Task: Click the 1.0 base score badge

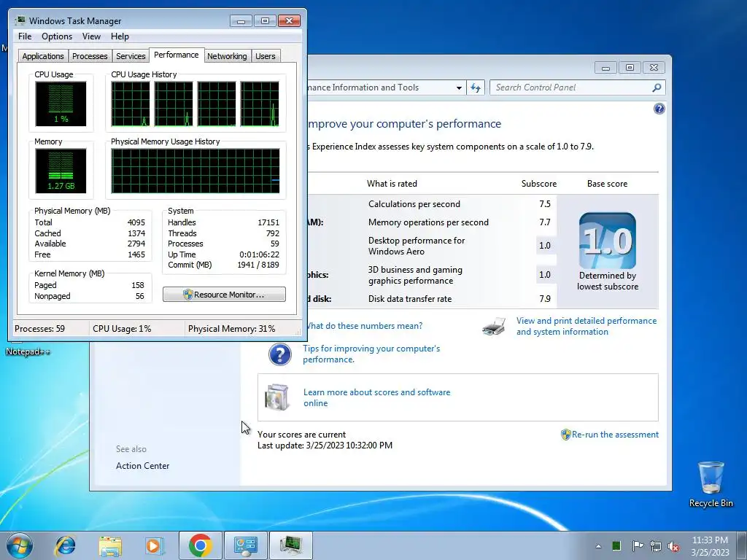Action: [608, 241]
